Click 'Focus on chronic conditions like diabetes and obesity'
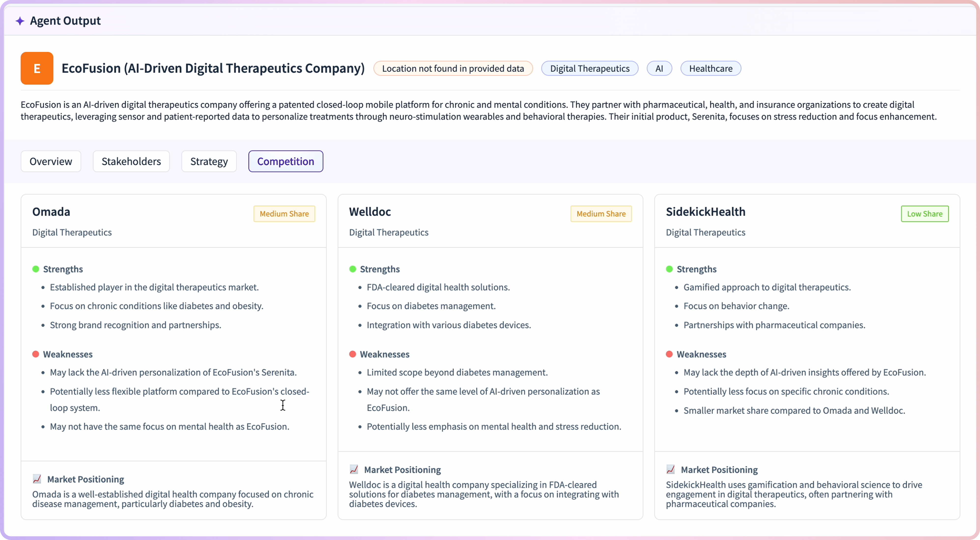Viewport: 980px width, 540px height. 156,306
